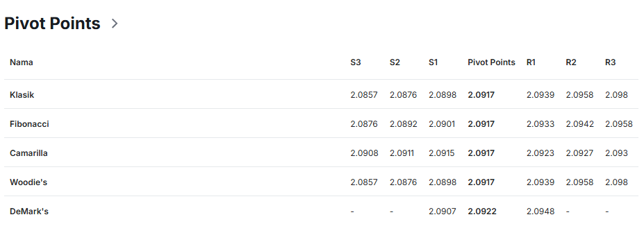The width and height of the screenshot is (644, 251).
Task: Click the R2 column header
Action: point(571,62)
